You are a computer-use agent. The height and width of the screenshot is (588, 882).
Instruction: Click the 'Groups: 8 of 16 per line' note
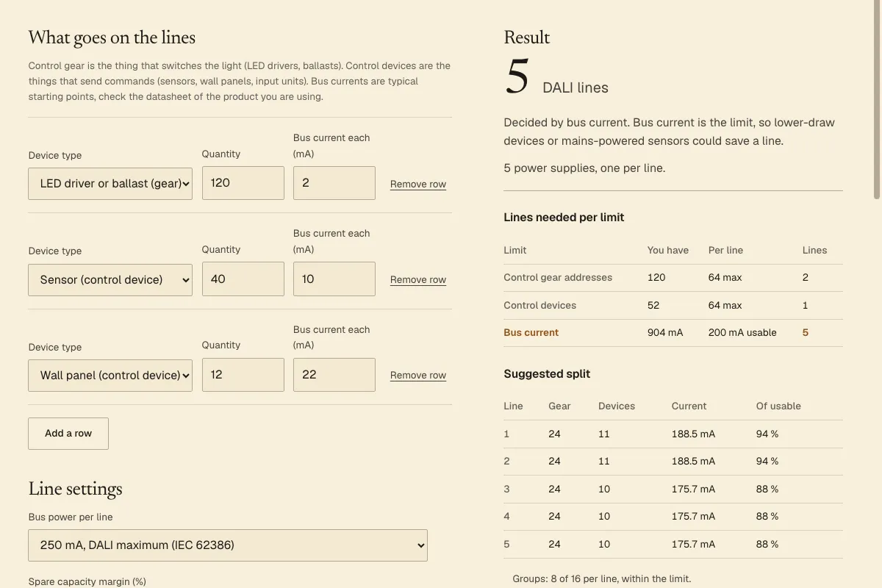click(602, 579)
